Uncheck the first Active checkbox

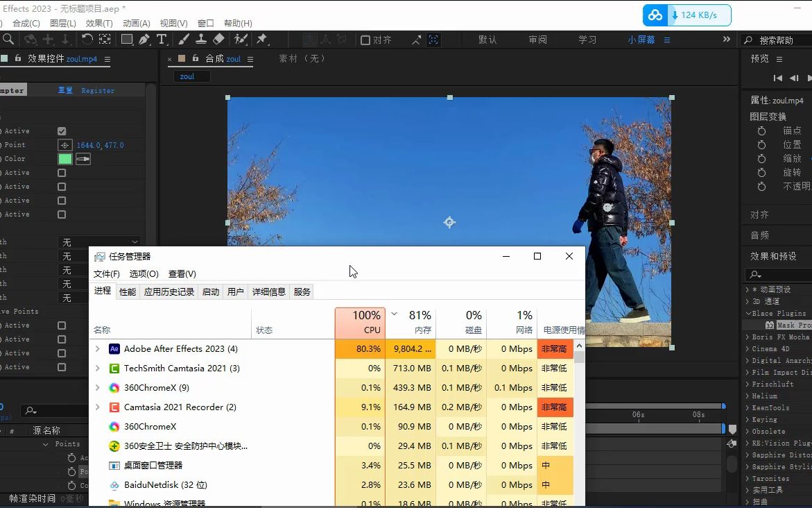coord(62,130)
